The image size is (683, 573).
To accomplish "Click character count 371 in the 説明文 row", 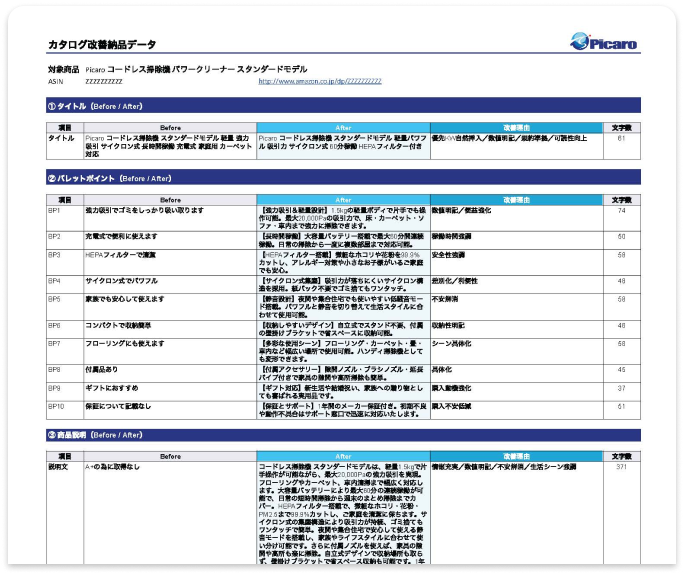I will click(622, 467).
